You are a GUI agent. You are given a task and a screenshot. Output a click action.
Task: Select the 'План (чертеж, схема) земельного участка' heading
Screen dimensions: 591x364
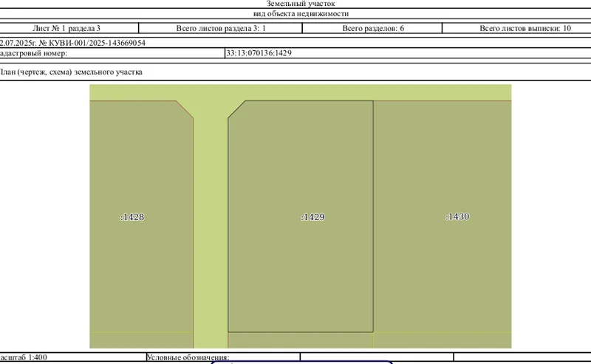coord(71,72)
